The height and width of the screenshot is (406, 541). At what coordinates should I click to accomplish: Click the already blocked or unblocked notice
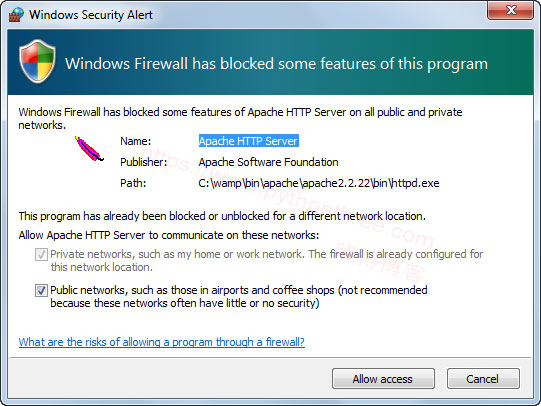[222, 216]
